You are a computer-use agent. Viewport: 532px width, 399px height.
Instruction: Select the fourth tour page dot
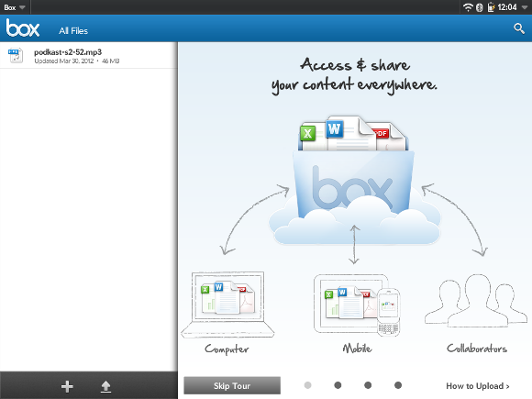point(398,385)
